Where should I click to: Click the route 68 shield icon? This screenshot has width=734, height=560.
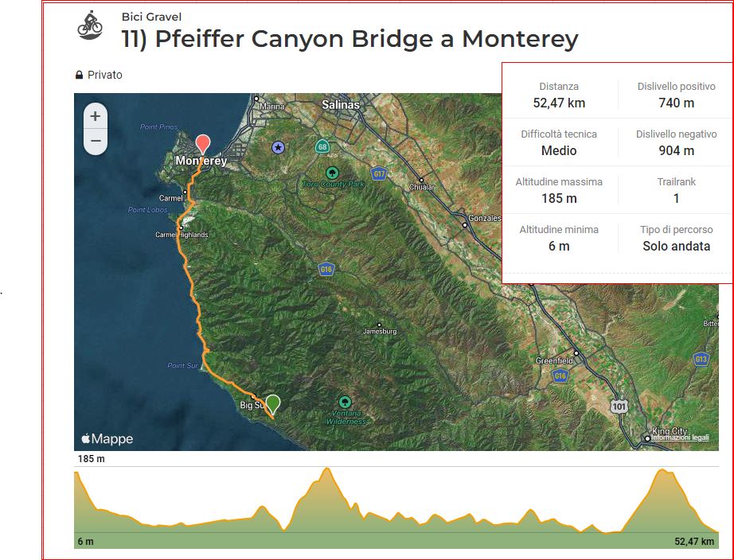tap(322, 146)
